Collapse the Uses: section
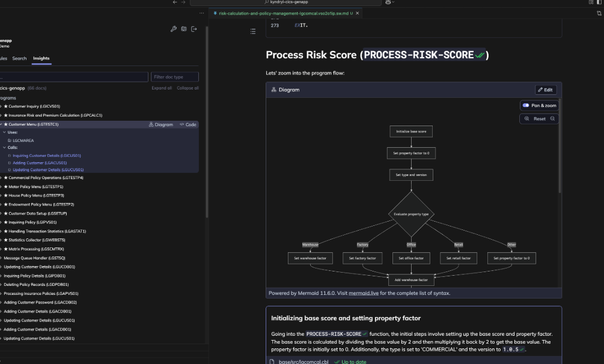Viewport: 604px width, 364px height. [x=5, y=132]
